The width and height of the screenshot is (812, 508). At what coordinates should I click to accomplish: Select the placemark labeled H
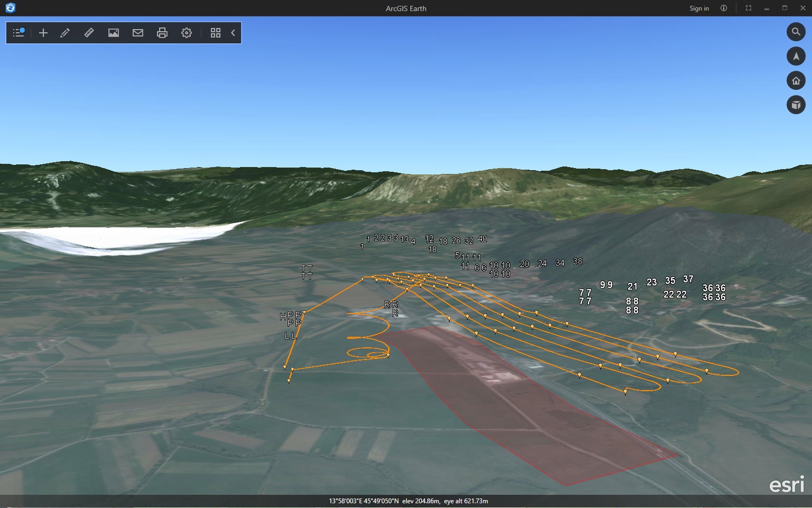click(283, 316)
